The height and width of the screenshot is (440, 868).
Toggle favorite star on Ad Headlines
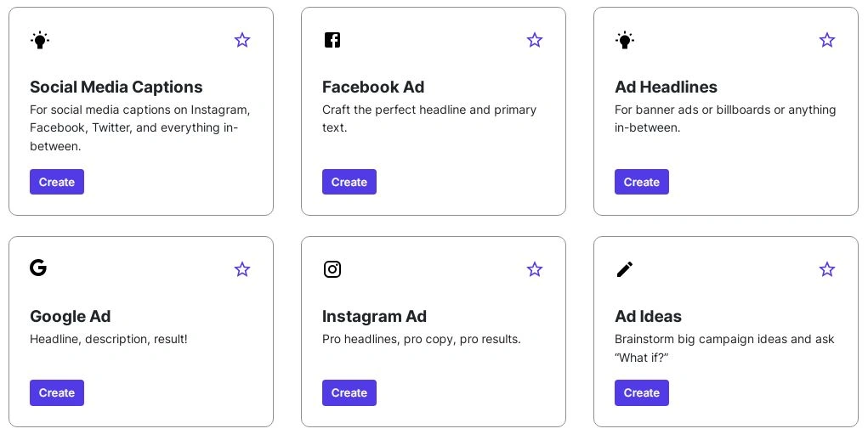(x=827, y=40)
